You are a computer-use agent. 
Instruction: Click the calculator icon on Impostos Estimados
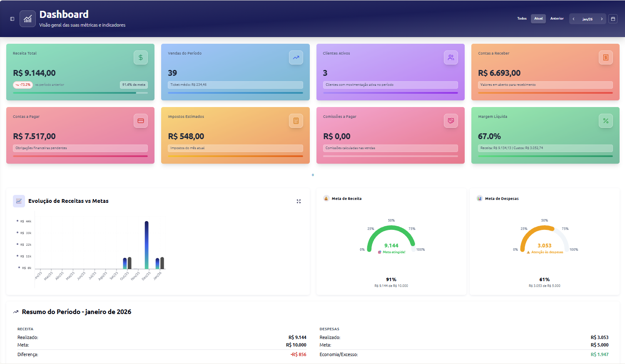296,121
